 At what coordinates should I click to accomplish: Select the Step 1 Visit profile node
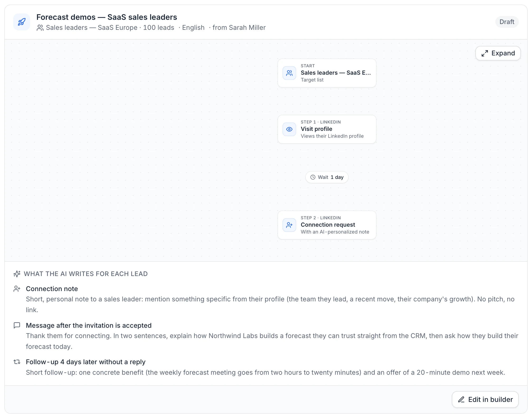(327, 129)
